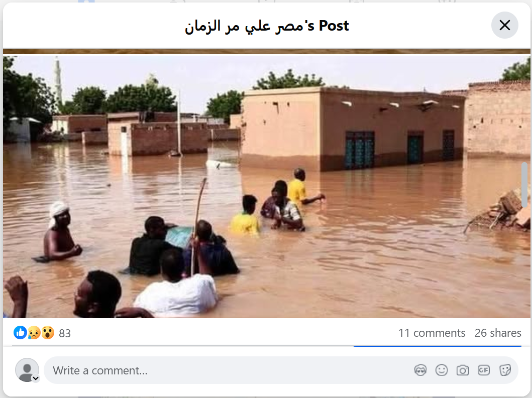Open the flood photo in the post
532x398 pixels.
(x=267, y=187)
